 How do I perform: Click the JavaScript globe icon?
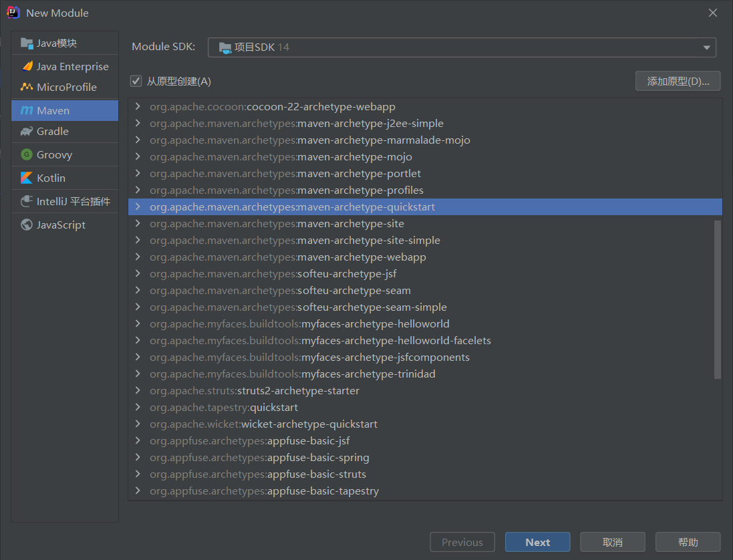(27, 225)
